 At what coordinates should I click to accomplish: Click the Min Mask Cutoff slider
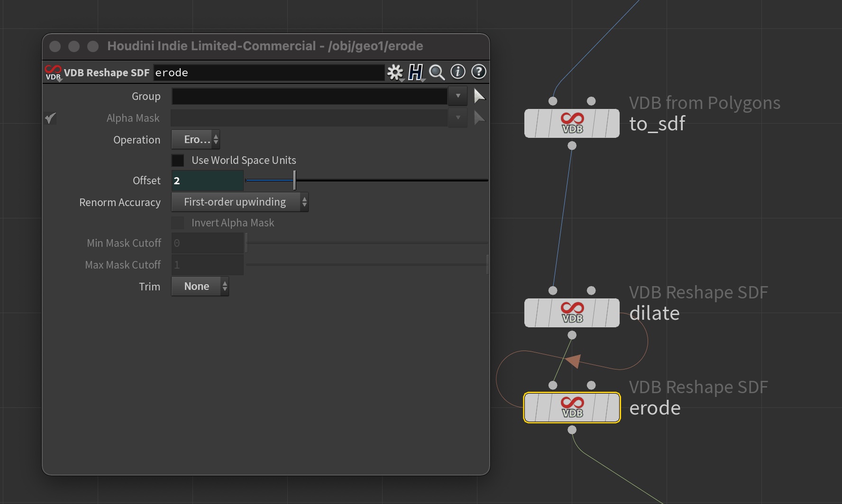(367, 243)
